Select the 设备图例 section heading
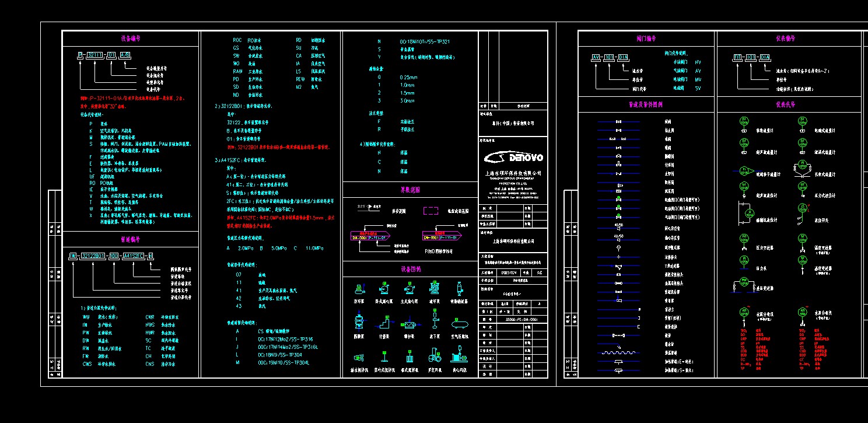Image resolution: width=868 pixels, height=423 pixels. click(410, 269)
